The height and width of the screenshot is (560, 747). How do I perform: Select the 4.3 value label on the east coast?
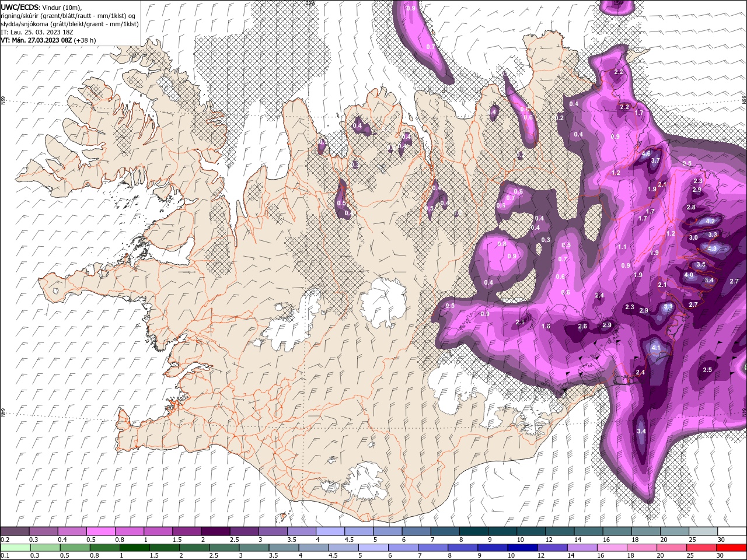pos(712,249)
